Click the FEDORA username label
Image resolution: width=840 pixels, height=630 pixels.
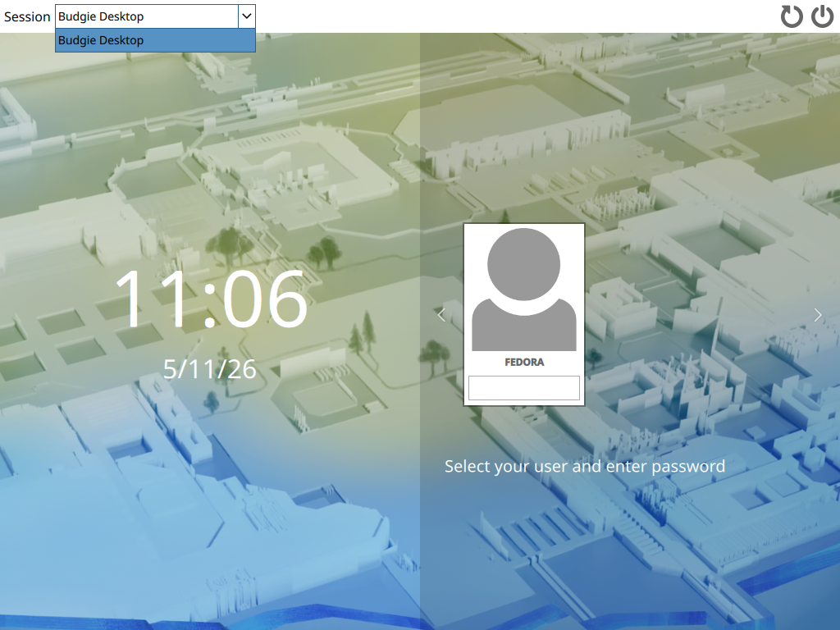[524, 362]
